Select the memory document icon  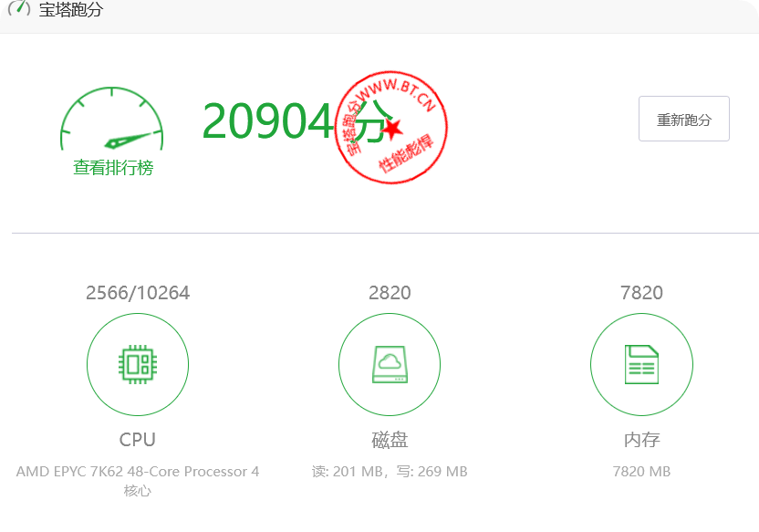pos(641,364)
